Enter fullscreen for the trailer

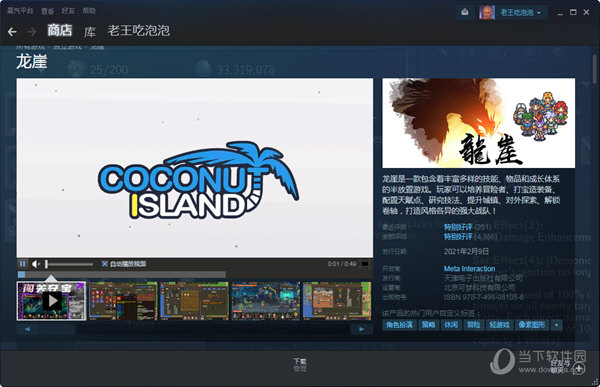coord(365,264)
